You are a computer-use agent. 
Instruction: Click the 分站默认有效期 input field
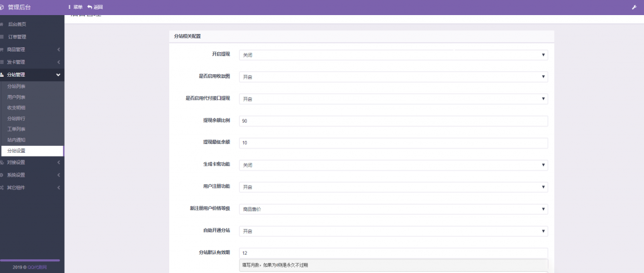coord(394,253)
